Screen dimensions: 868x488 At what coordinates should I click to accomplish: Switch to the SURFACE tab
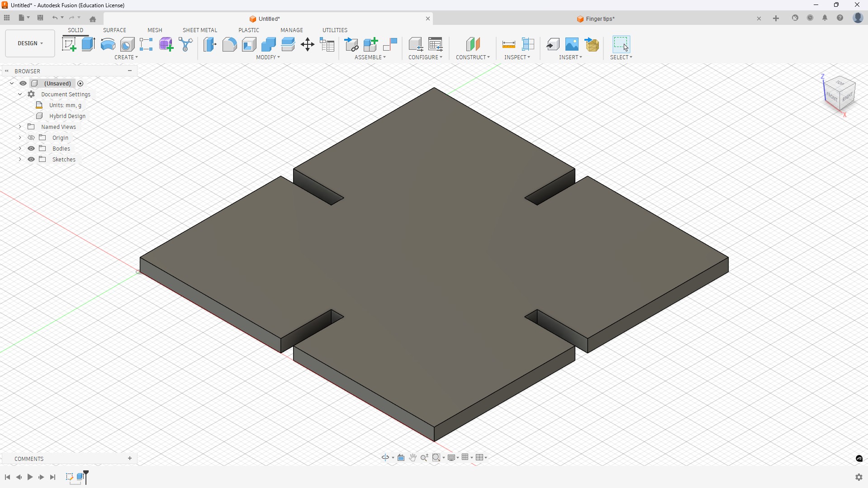tap(114, 30)
